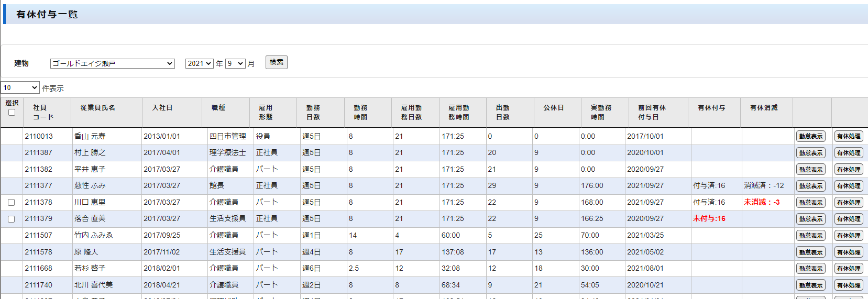Open 勤怠表示 for 原 隆人

click(810, 252)
